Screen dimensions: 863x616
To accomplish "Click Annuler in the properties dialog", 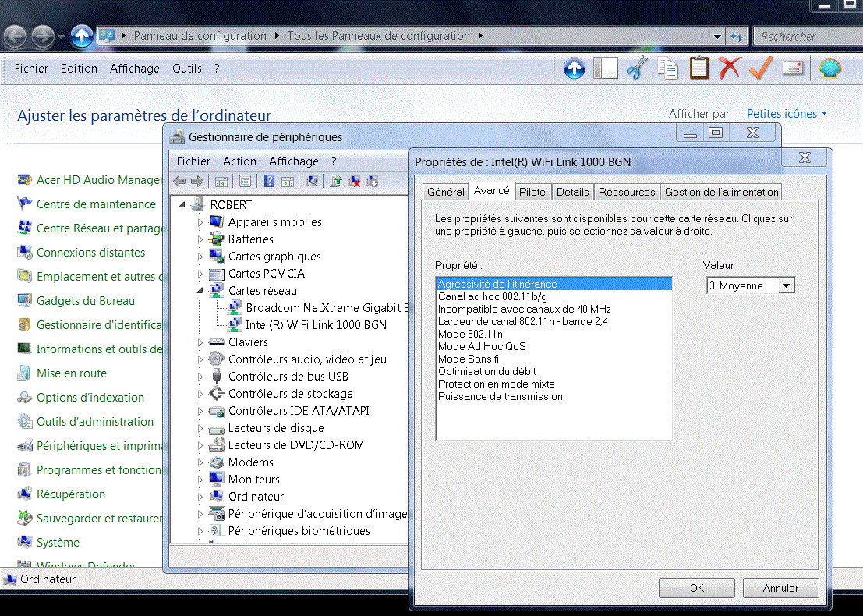I will (x=780, y=588).
